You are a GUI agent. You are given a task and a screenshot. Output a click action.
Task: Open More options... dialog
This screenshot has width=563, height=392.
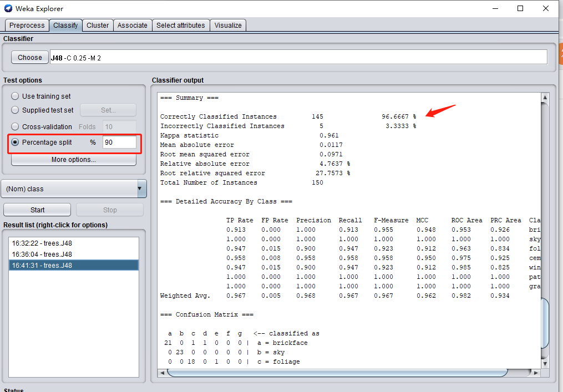coord(74,159)
